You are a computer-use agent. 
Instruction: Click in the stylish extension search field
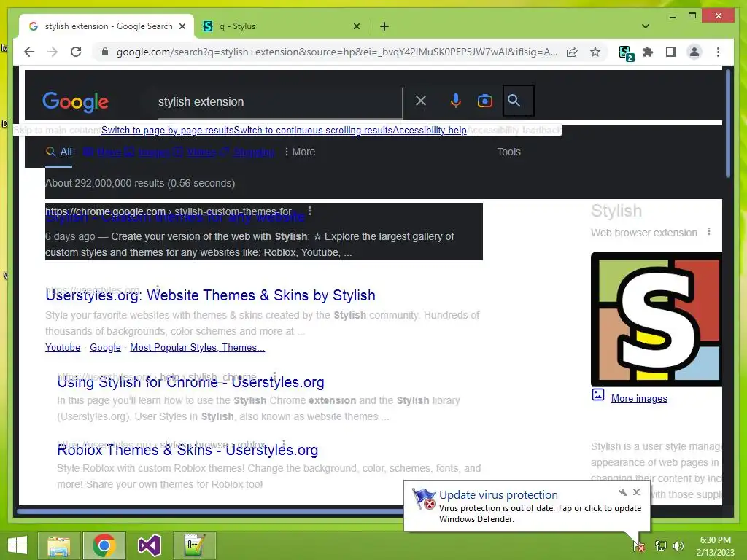[x=279, y=101]
